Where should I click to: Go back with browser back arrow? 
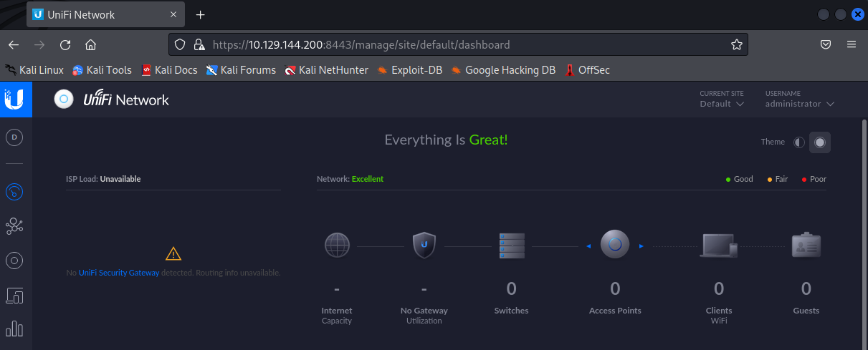point(14,44)
